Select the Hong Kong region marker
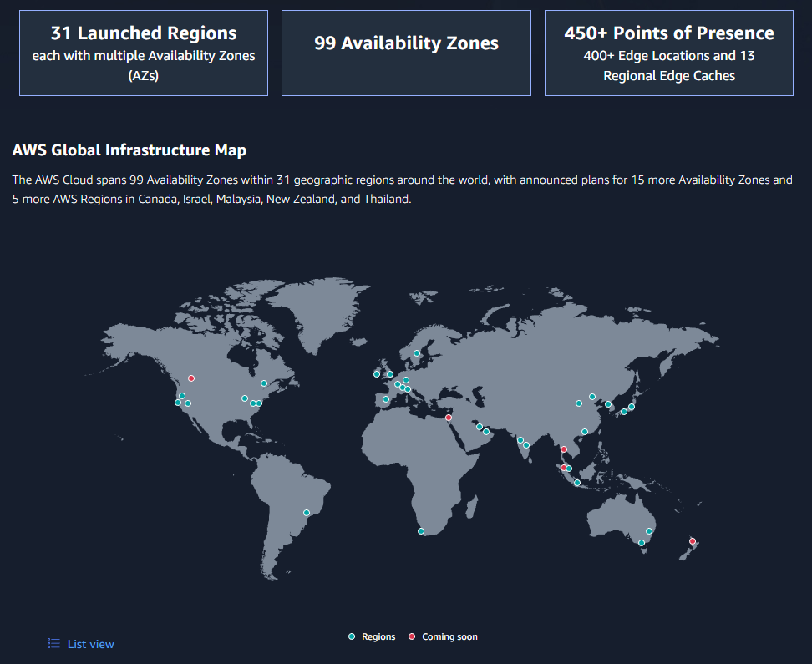This screenshot has width=812, height=664. [x=585, y=432]
